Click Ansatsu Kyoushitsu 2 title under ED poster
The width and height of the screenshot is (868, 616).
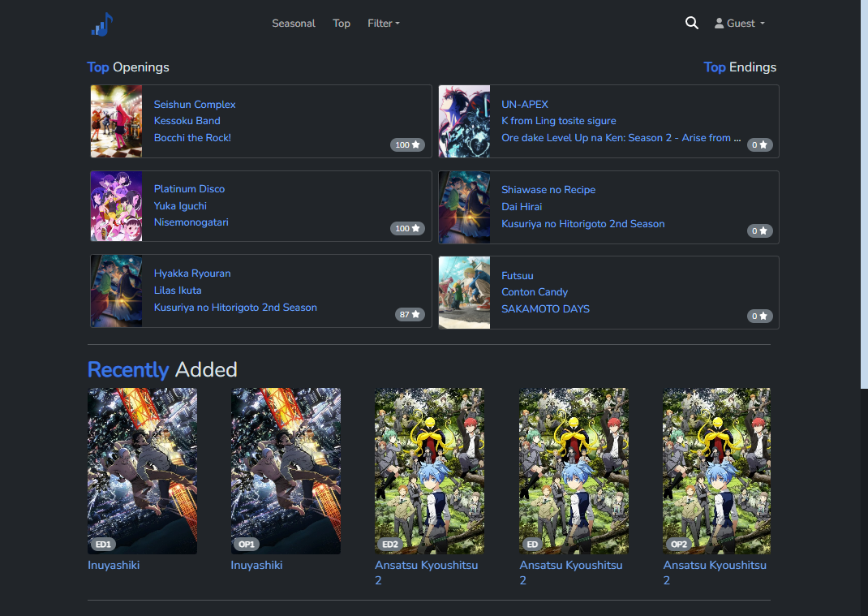571,573
